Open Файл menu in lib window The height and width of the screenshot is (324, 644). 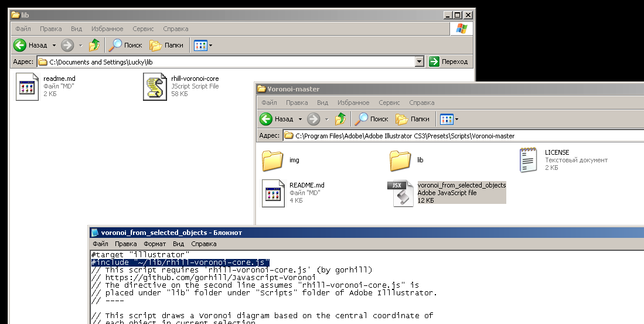point(23,29)
